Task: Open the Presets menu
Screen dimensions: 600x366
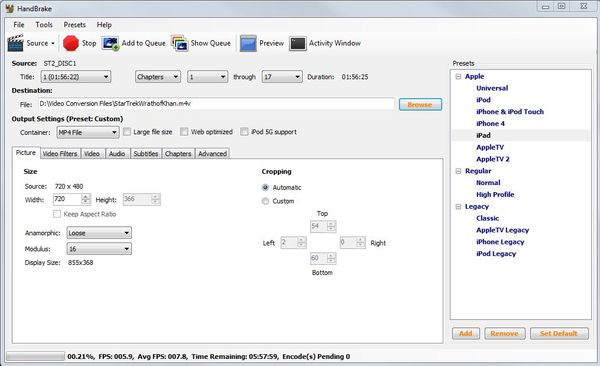Action: pyautogui.click(x=75, y=25)
